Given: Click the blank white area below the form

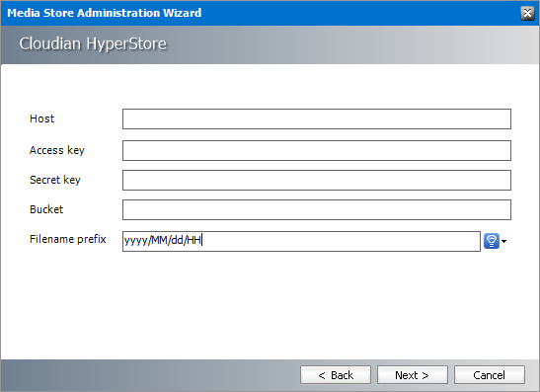Looking at the screenshot, I should [x=270, y=306].
